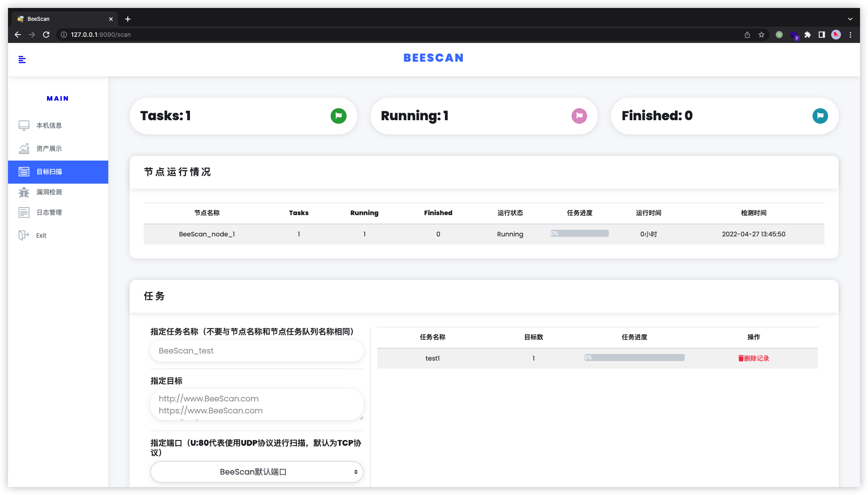This screenshot has width=868, height=495.
Task: Open 资产展示 in the sidebar
Action: click(x=49, y=149)
